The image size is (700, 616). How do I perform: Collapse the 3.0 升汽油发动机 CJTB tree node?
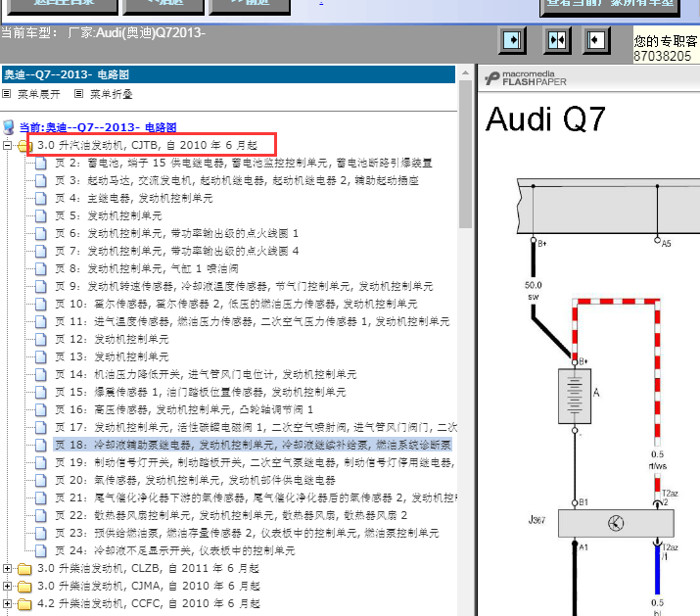point(7,145)
